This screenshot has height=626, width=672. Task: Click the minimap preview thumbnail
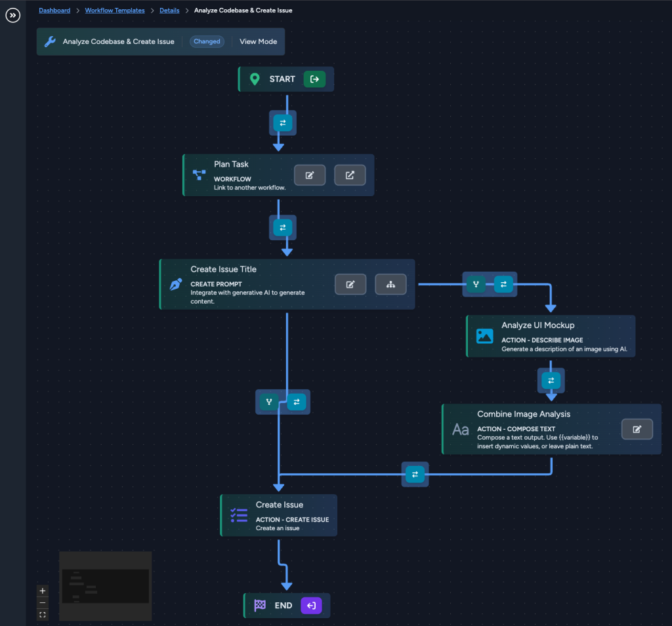pyautogui.click(x=105, y=586)
